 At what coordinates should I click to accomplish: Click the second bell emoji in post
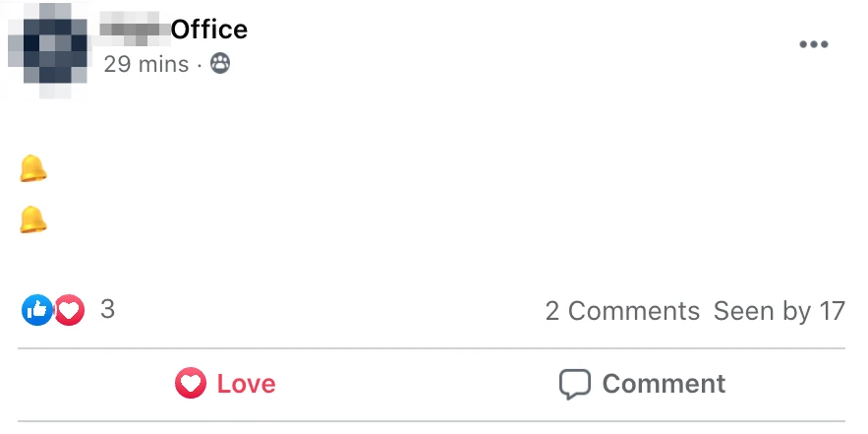pyautogui.click(x=33, y=219)
